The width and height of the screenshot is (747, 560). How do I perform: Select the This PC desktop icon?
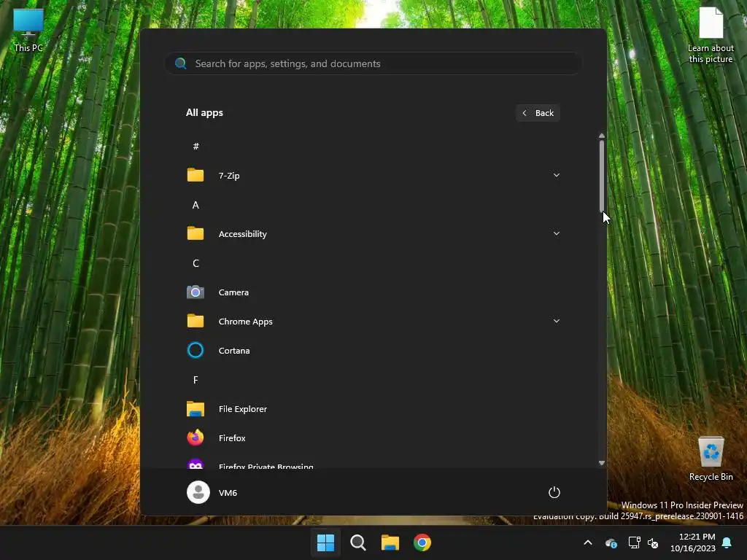point(28,30)
